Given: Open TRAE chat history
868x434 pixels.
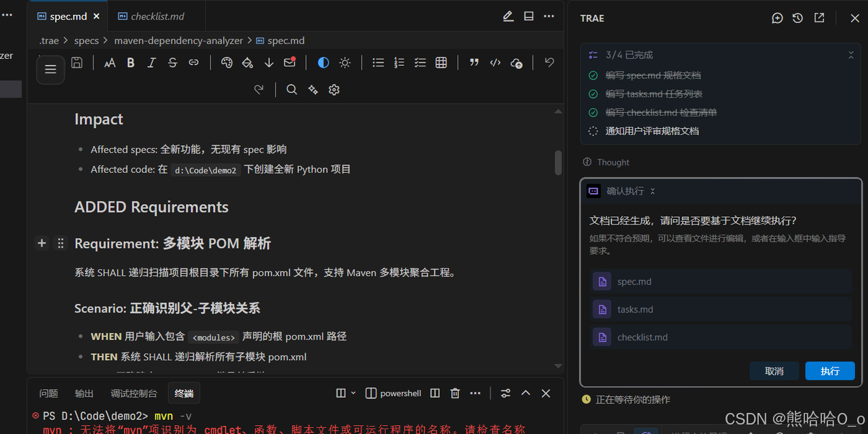Looking at the screenshot, I should click(x=797, y=18).
